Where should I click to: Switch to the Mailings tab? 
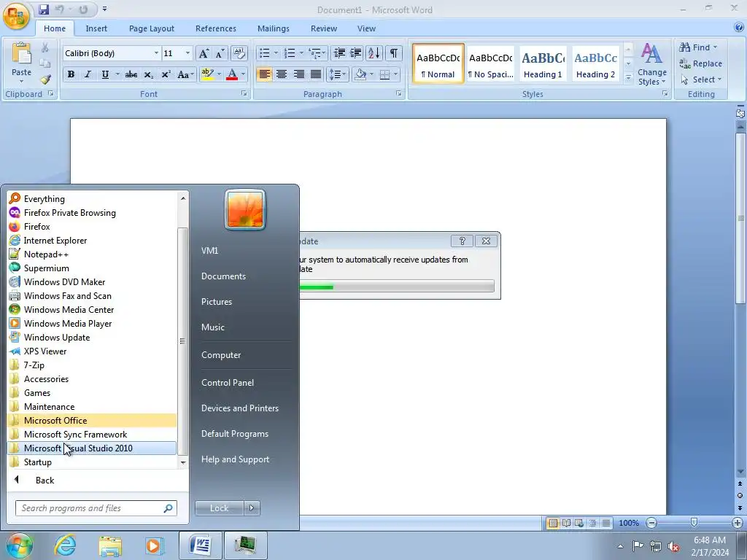[x=274, y=28]
